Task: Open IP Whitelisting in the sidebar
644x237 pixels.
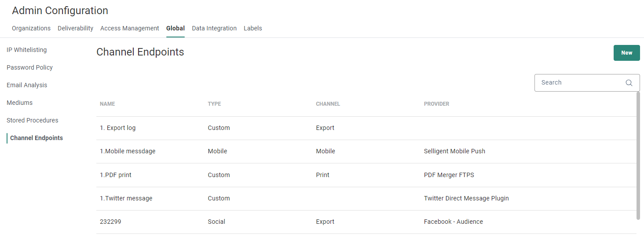Action: [26, 50]
